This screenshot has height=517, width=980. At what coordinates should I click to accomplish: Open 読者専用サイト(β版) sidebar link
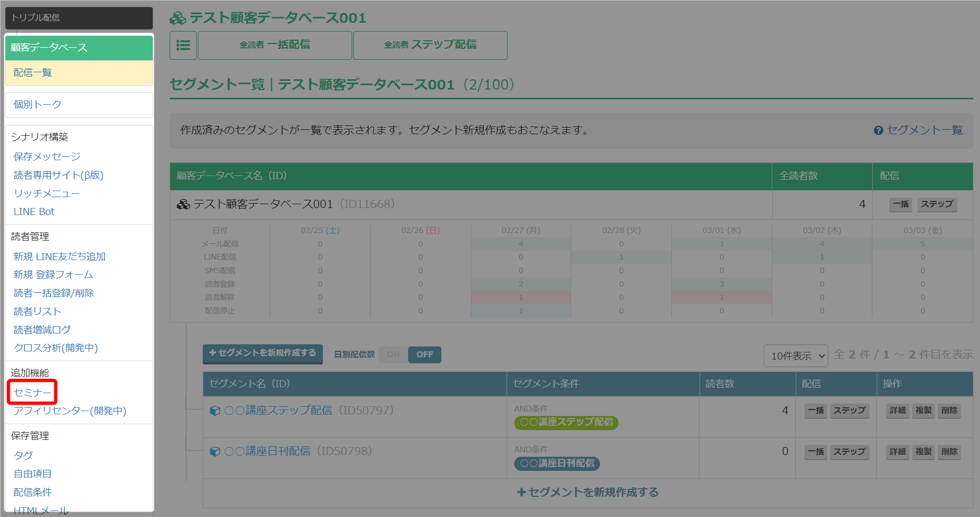click(x=58, y=175)
